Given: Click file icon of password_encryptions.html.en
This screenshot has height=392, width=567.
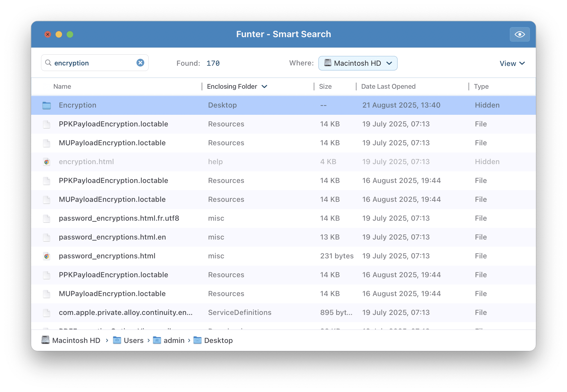Looking at the screenshot, I should pyautogui.click(x=47, y=237).
